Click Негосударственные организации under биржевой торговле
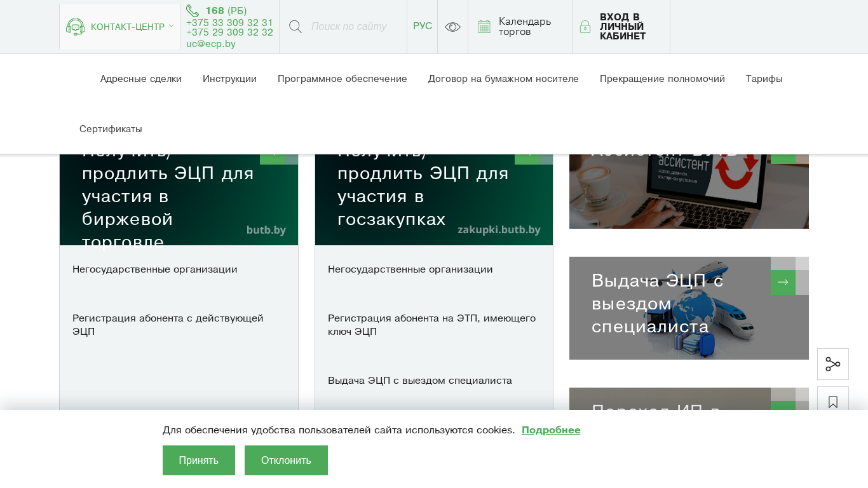This screenshot has height=488, width=868. (155, 269)
